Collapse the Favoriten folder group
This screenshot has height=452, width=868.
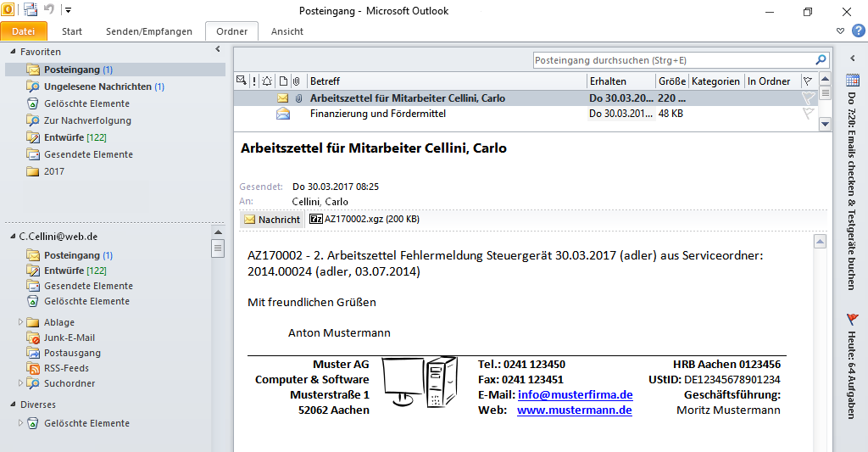pos(12,52)
